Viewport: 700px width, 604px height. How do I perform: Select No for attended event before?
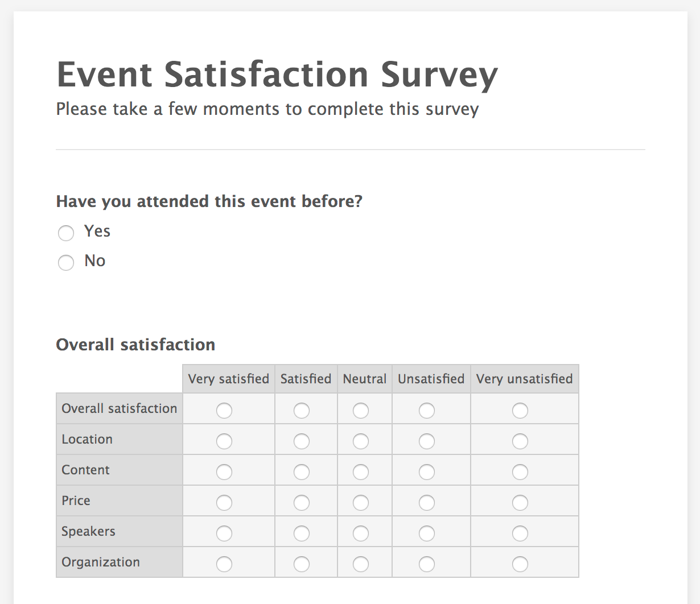[x=66, y=262]
